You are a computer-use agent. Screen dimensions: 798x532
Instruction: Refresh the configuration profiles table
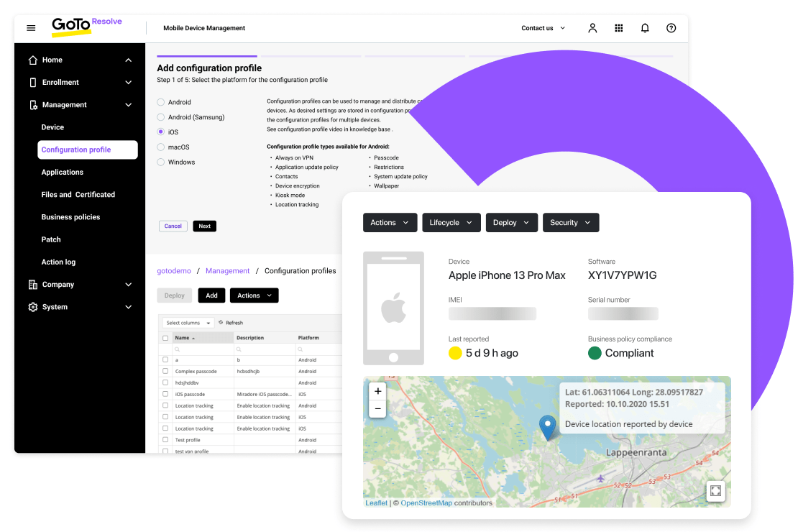(x=233, y=323)
